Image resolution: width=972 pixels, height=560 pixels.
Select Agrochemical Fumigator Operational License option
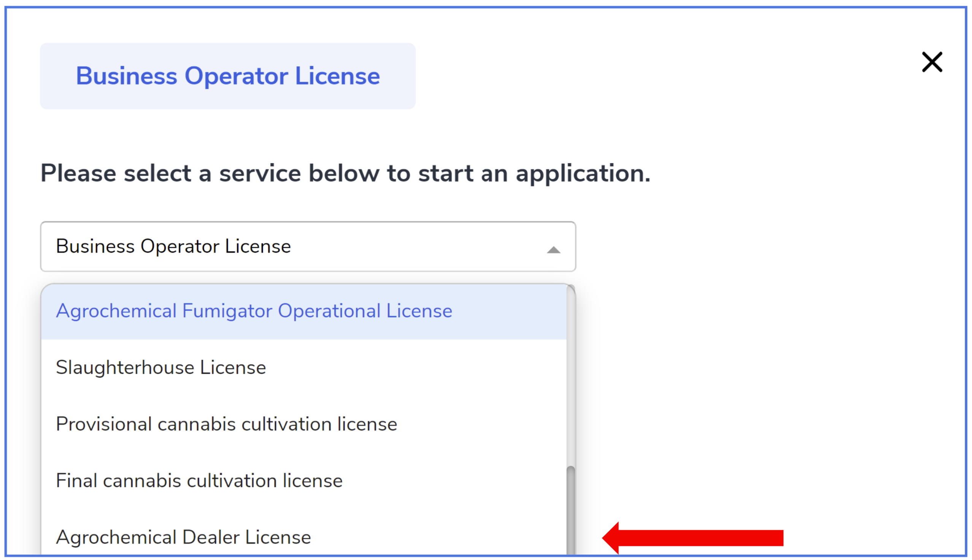point(254,311)
